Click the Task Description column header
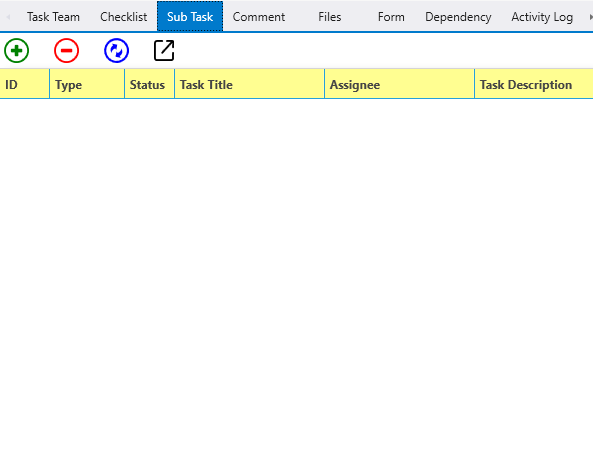 tap(534, 84)
